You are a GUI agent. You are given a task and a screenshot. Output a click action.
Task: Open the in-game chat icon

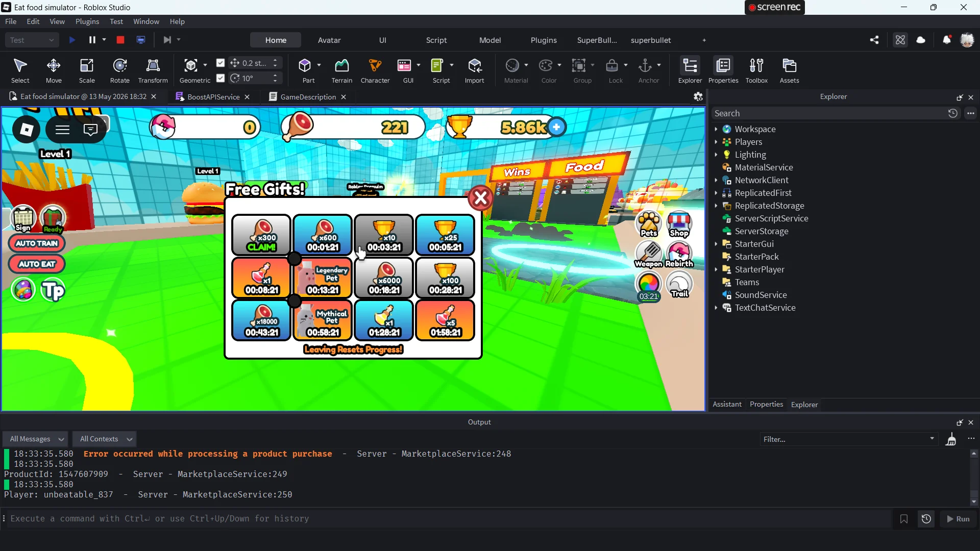pyautogui.click(x=90, y=130)
